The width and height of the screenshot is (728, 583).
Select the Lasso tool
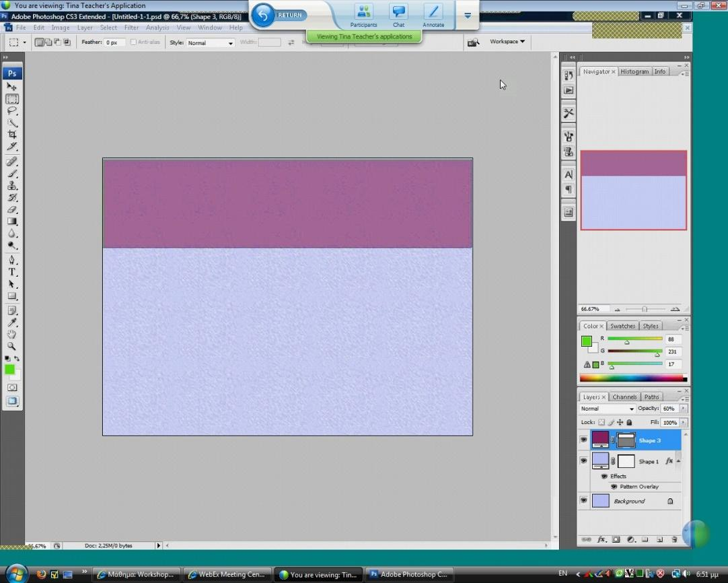click(x=11, y=111)
